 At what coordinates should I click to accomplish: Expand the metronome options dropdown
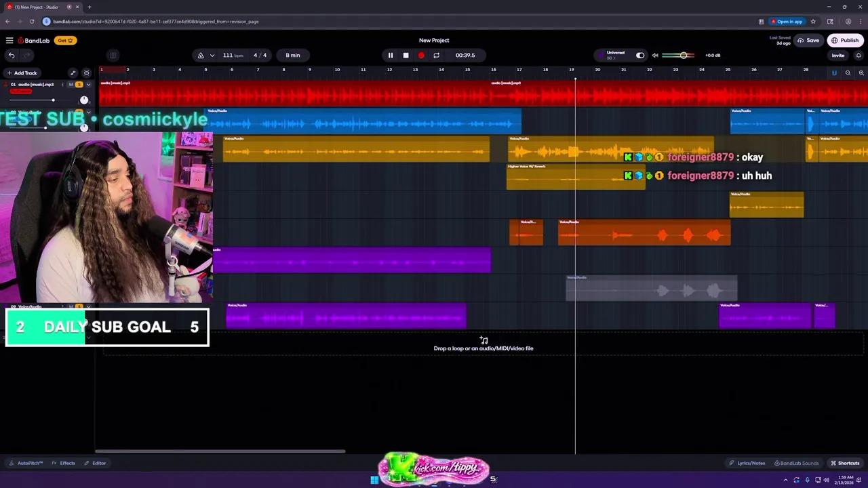[212, 56]
